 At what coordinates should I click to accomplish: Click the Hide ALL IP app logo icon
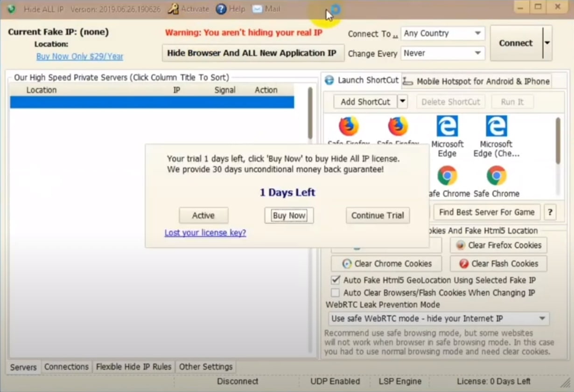[11, 9]
